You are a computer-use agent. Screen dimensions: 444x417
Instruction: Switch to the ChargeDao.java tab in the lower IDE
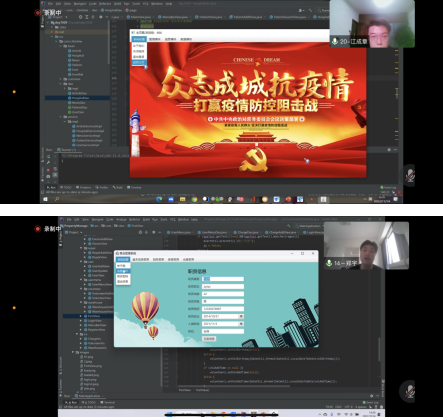247,232
